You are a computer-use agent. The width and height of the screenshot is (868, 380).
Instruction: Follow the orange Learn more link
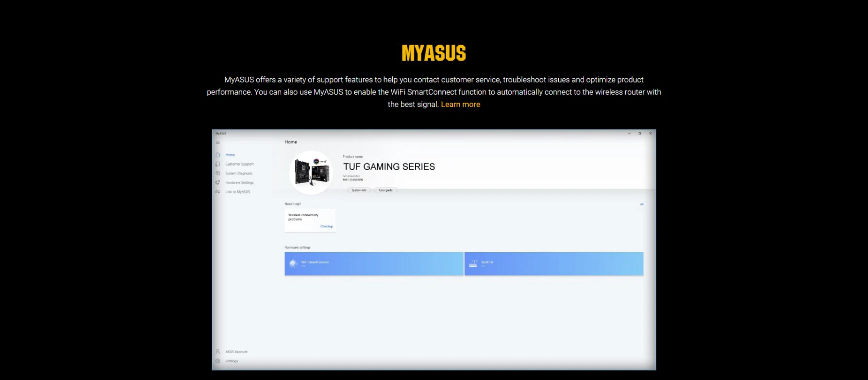click(x=460, y=104)
